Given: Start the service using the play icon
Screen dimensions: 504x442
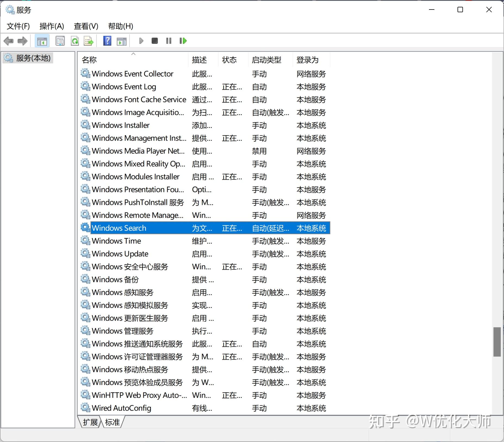Looking at the screenshot, I should (x=141, y=41).
